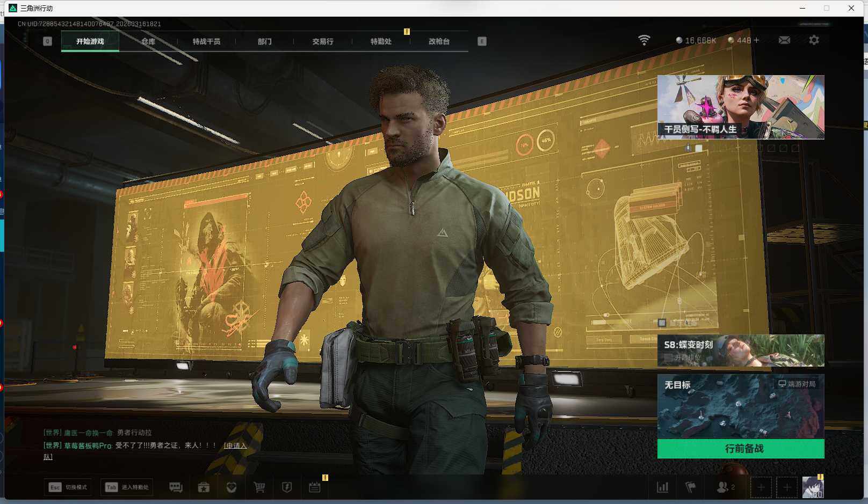Open the chat bubble icon
The image size is (868, 504).
point(176,487)
